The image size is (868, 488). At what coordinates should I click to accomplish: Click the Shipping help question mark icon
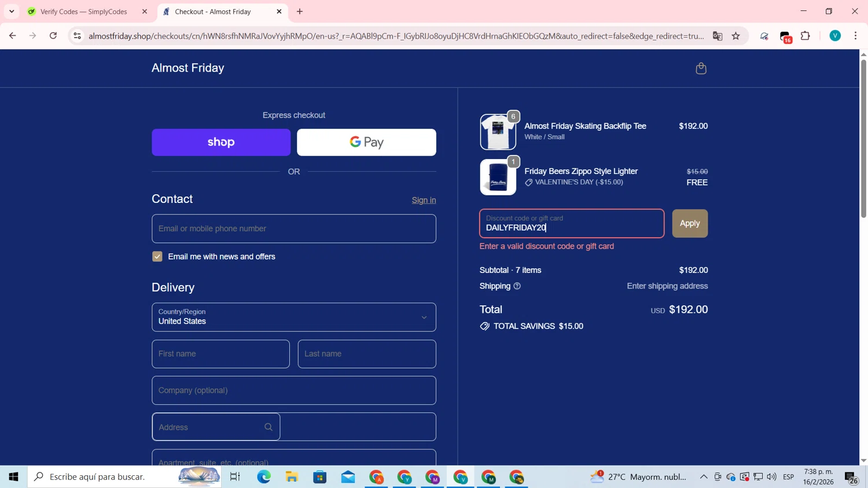517,286
